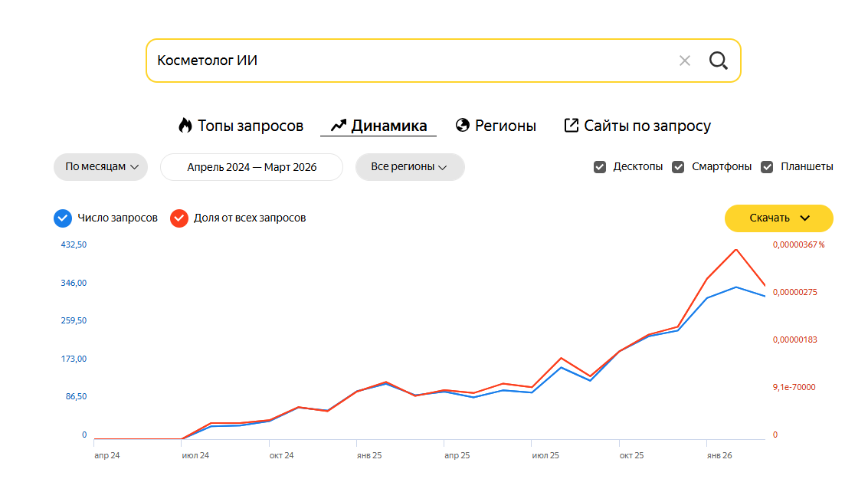Expand the Скачать download dropdown
The height and width of the screenshot is (479, 868).
pos(779,218)
